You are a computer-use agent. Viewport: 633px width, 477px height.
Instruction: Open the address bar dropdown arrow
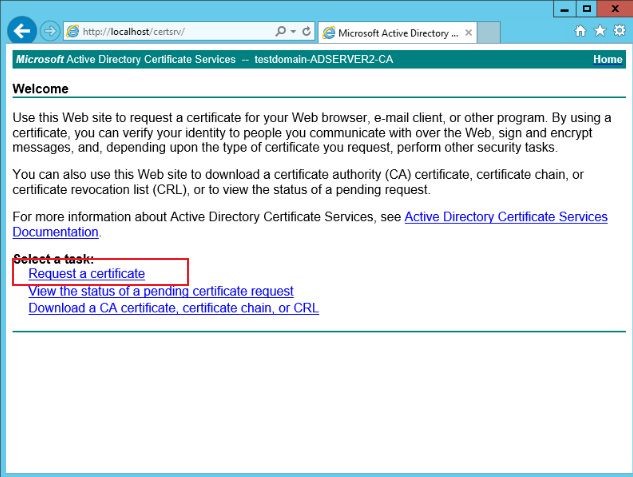(x=293, y=31)
